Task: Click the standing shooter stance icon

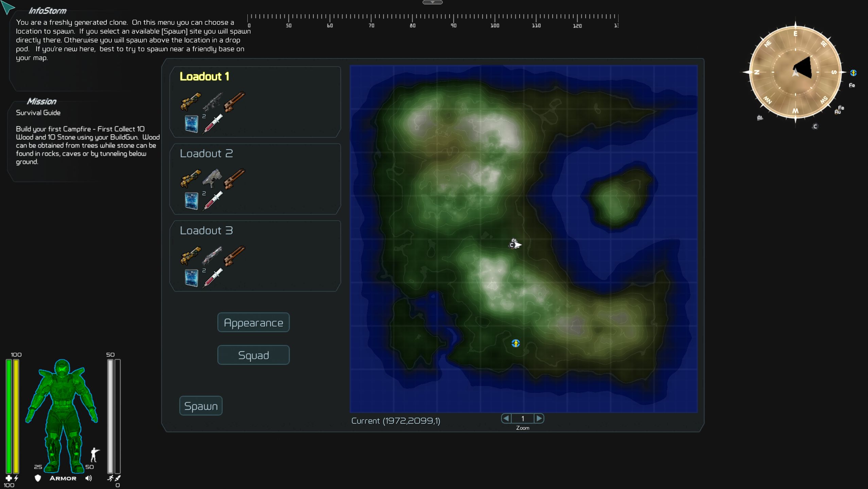Action: point(95,455)
